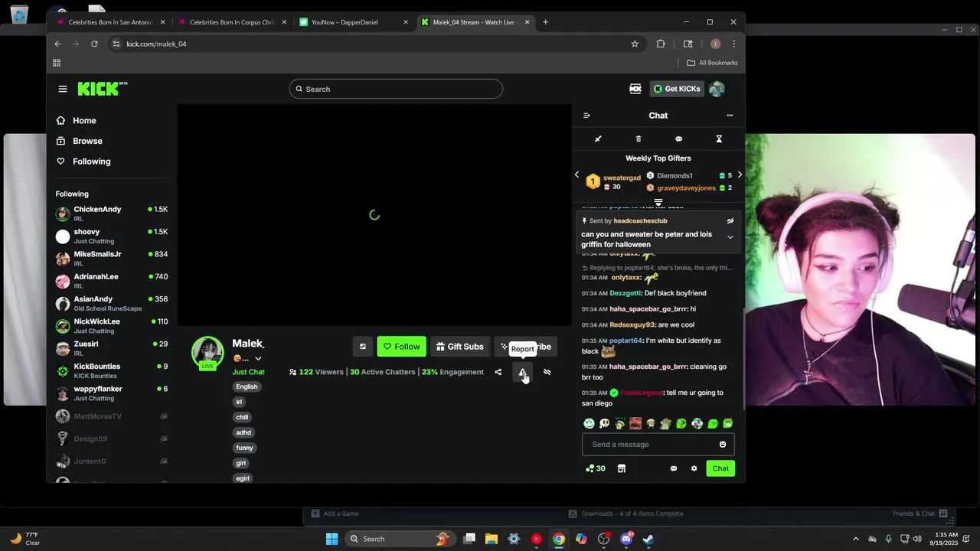Click the Malek live avatar
Image resolution: width=980 pixels, height=551 pixels.
point(207,353)
